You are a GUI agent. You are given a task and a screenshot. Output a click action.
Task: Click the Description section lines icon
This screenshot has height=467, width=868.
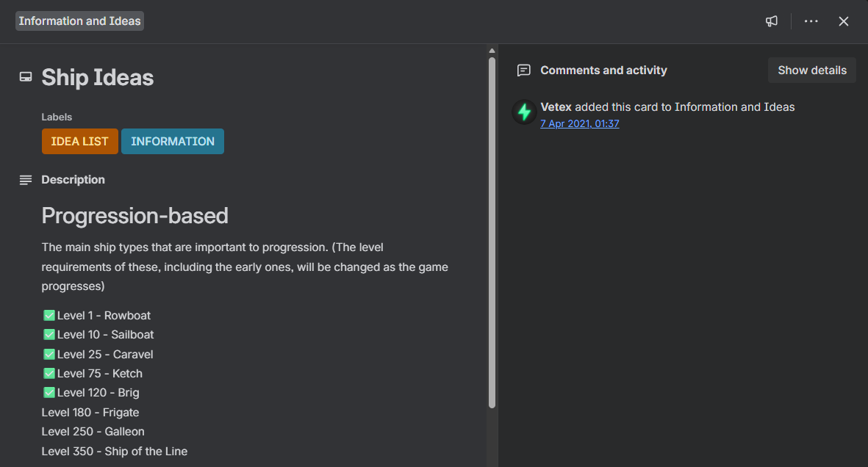26,180
